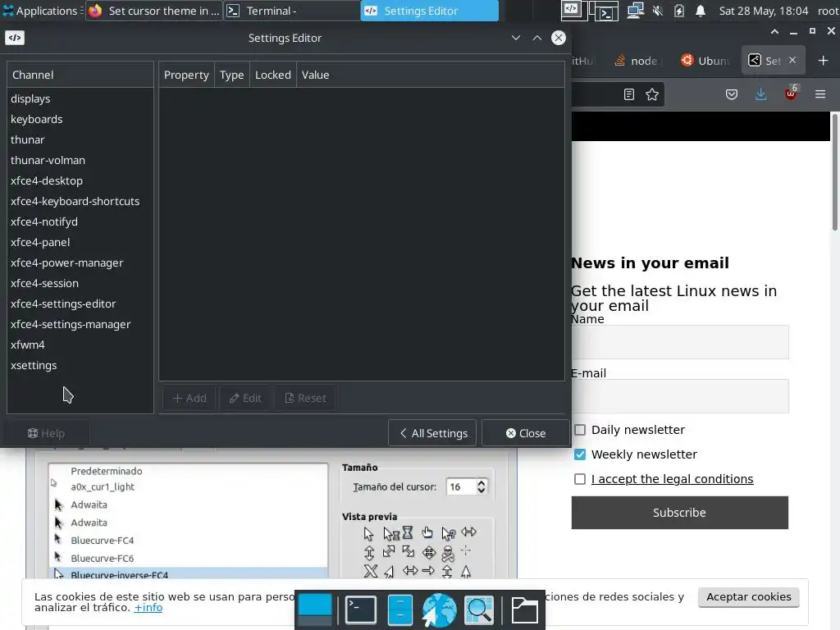Shade the Settings Editor window with the down chevron
The width and height of the screenshot is (840, 630).
[x=516, y=38]
